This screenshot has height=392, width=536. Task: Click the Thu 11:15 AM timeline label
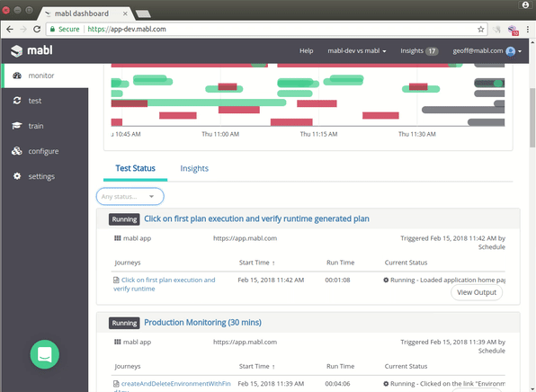tap(318, 134)
